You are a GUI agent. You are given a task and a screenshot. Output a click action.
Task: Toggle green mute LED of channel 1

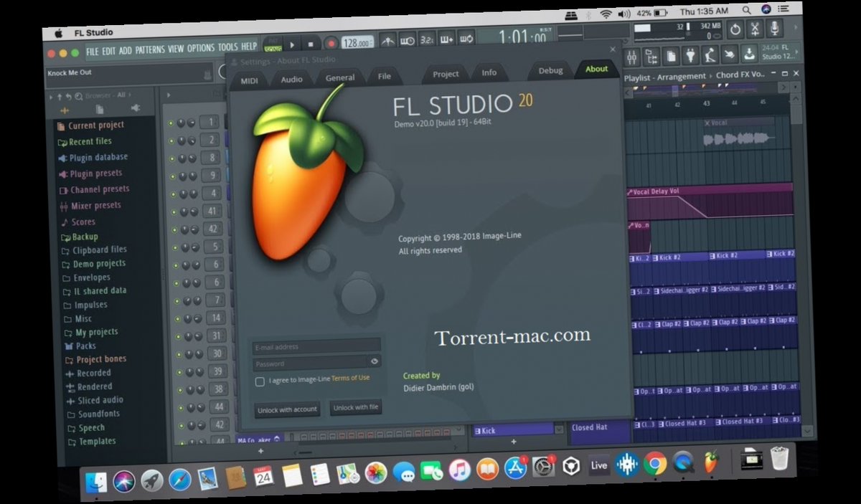click(x=171, y=123)
